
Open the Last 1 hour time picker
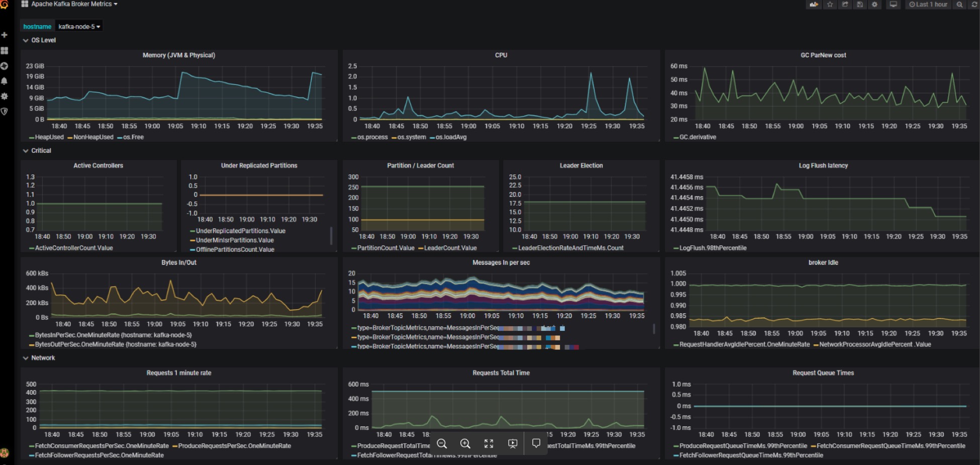[928, 5]
